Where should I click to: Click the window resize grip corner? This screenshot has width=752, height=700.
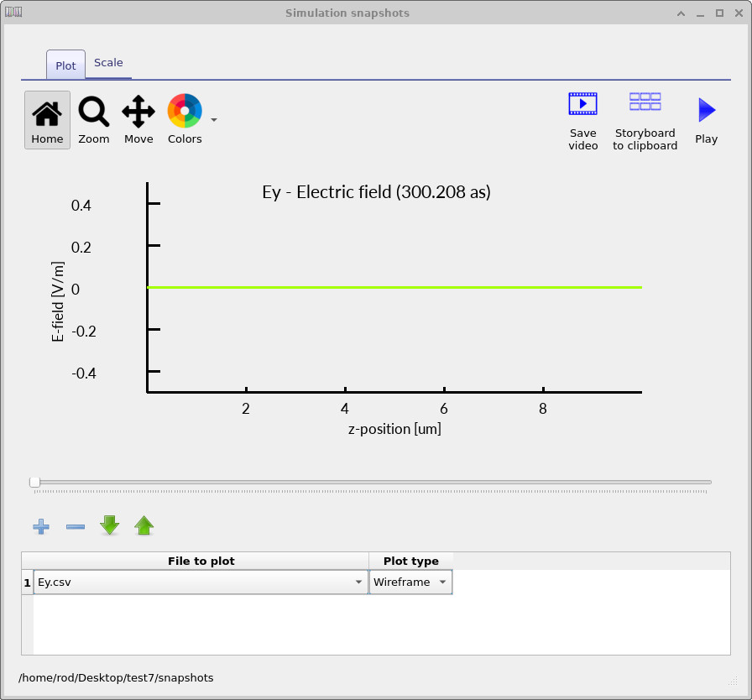tap(733, 681)
